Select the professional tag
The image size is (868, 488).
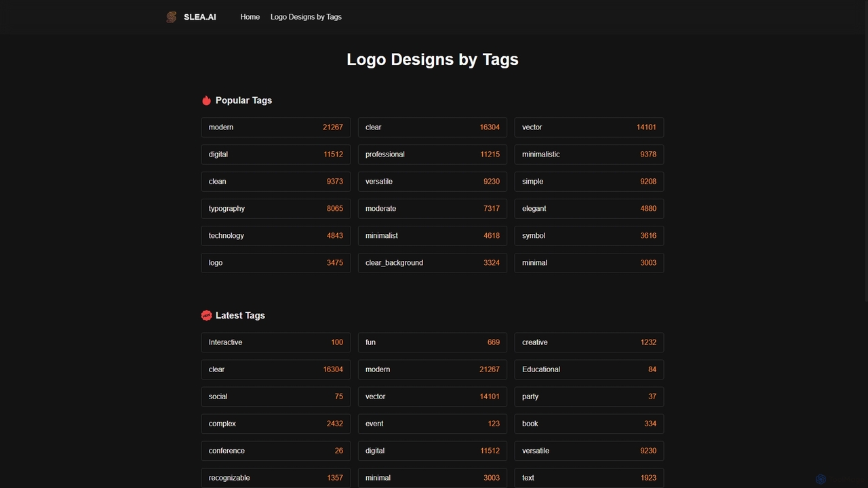tap(433, 155)
